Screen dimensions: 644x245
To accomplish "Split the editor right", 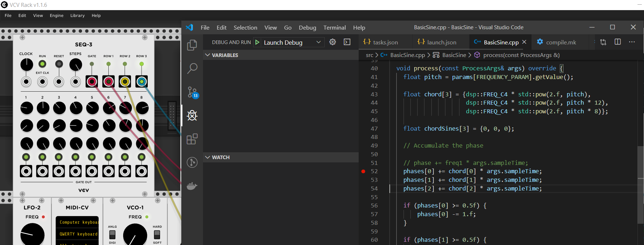I will pos(618,42).
